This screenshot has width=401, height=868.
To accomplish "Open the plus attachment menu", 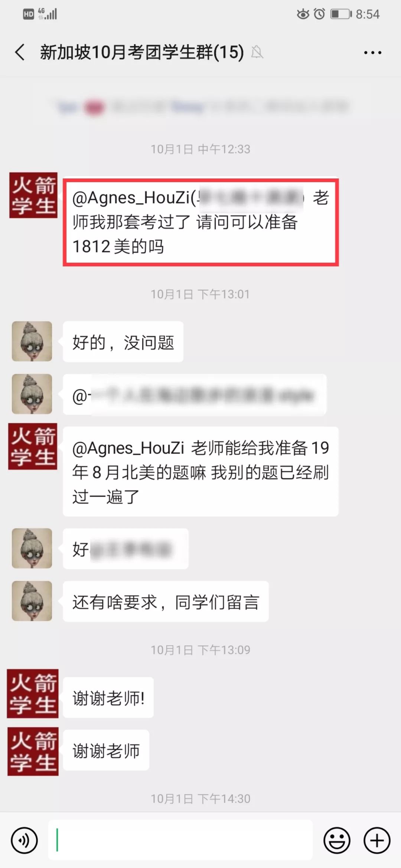I will coord(377,840).
